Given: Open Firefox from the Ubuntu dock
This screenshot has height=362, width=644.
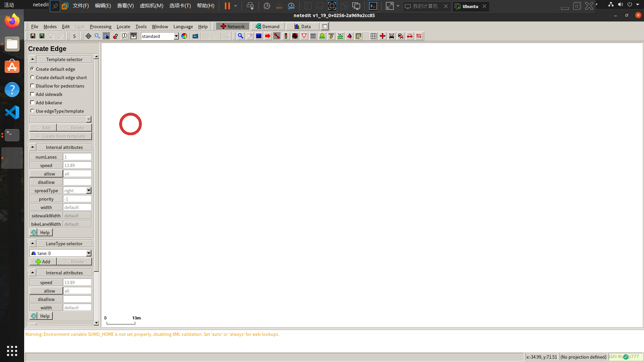Looking at the screenshot, I should 12,21.
